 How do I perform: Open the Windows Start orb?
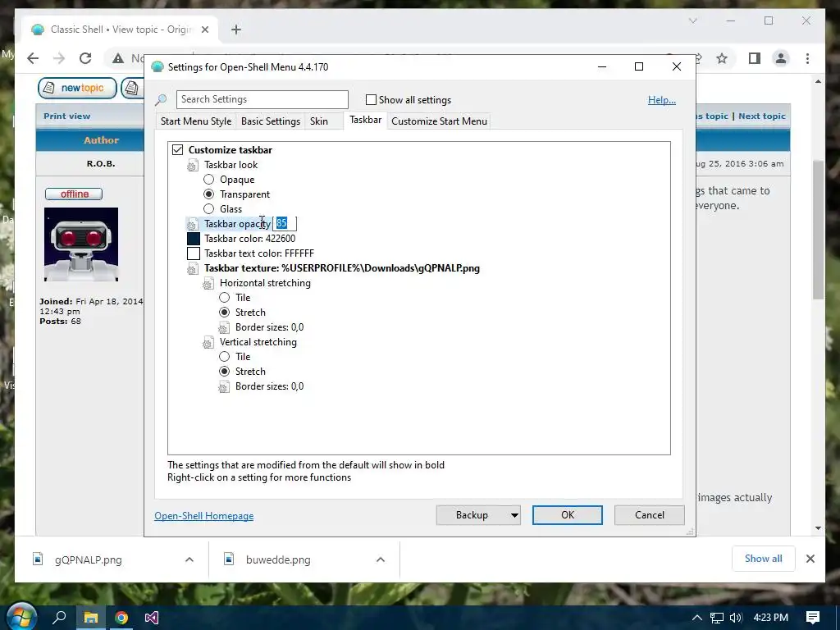pos(21,617)
